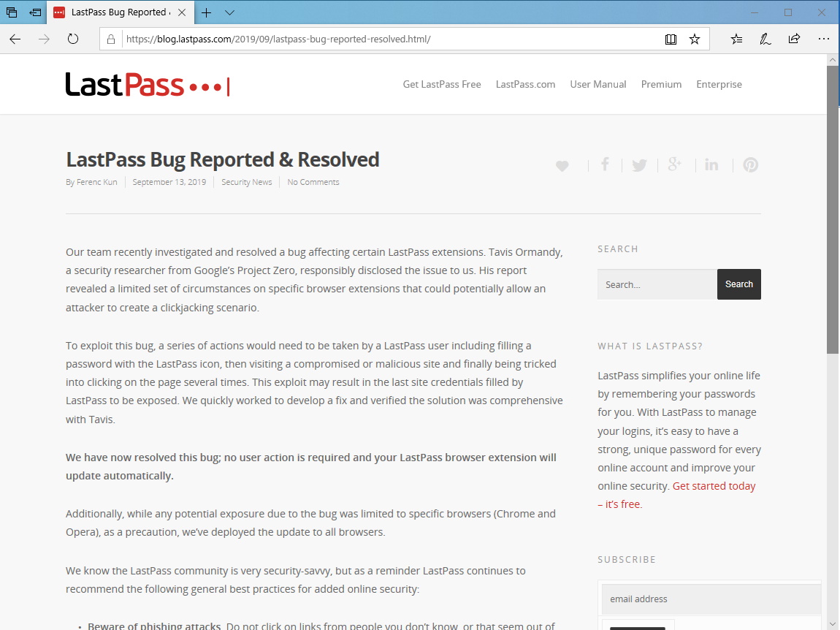
Task: Click the email address subscribe field
Action: 711,599
